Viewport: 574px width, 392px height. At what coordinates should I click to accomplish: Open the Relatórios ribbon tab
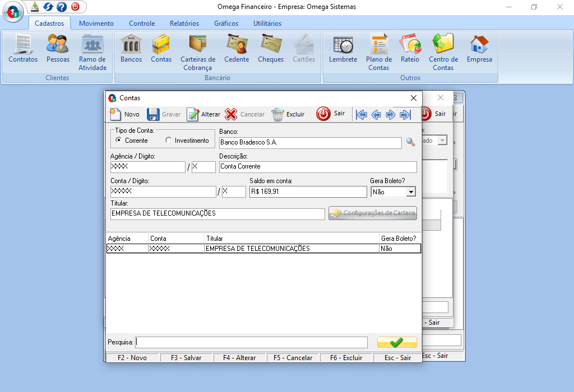click(184, 24)
